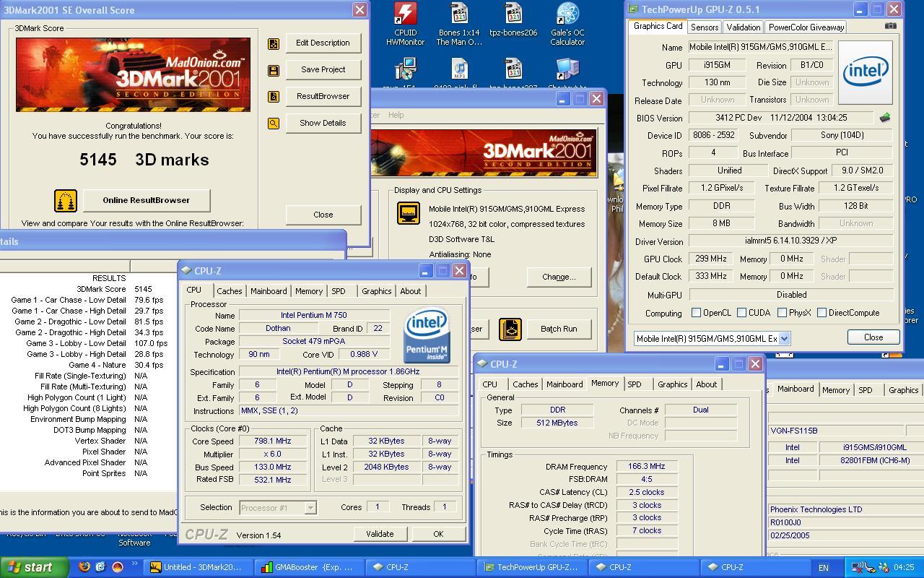
Task: Open Mainboard tab in Pentium M CPU-Z window
Action: pos(269,291)
